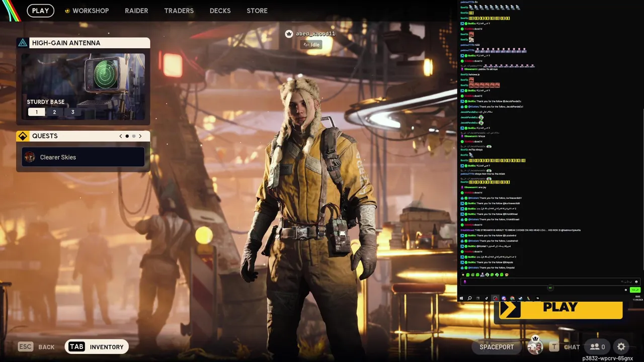Image resolution: width=644 pixels, height=362 pixels.
Task: Click the crown icon beside abed_kaood11
Action: (289, 34)
